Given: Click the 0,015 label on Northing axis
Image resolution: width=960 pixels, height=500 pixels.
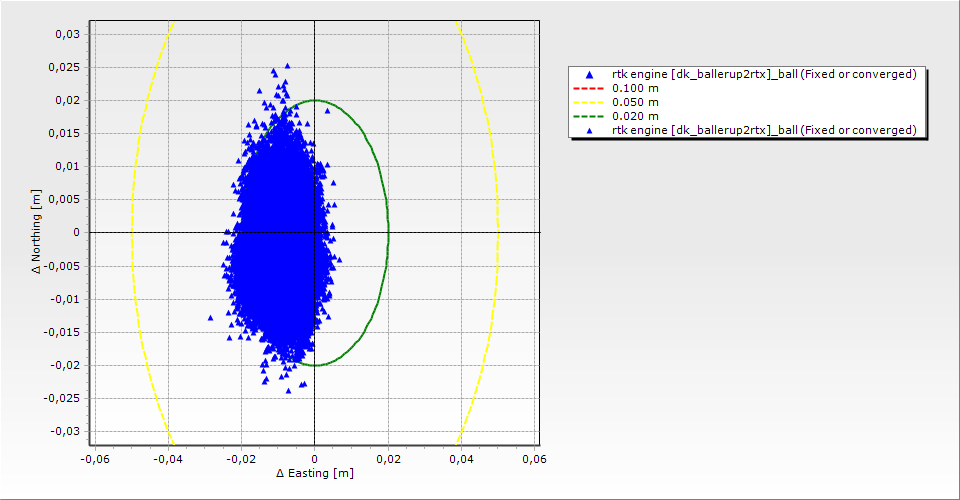Looking at the screenshot, I should (64, 133).
